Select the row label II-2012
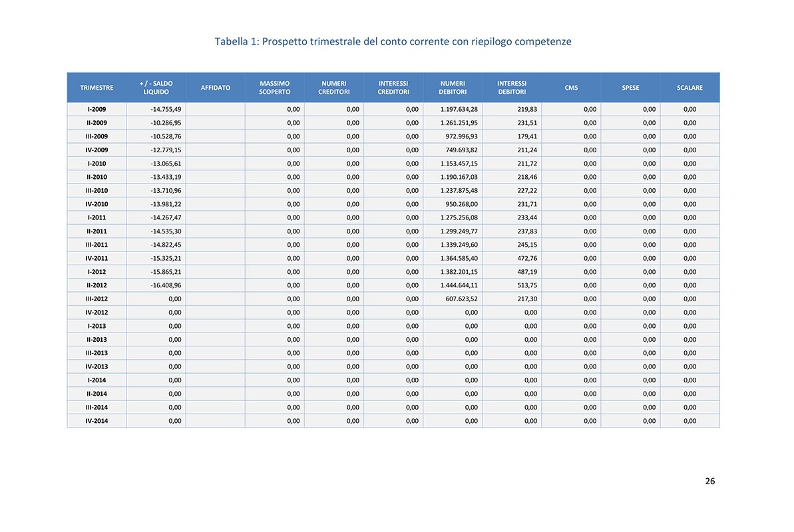Screen dimensions: 794x532 click(97, 285)
